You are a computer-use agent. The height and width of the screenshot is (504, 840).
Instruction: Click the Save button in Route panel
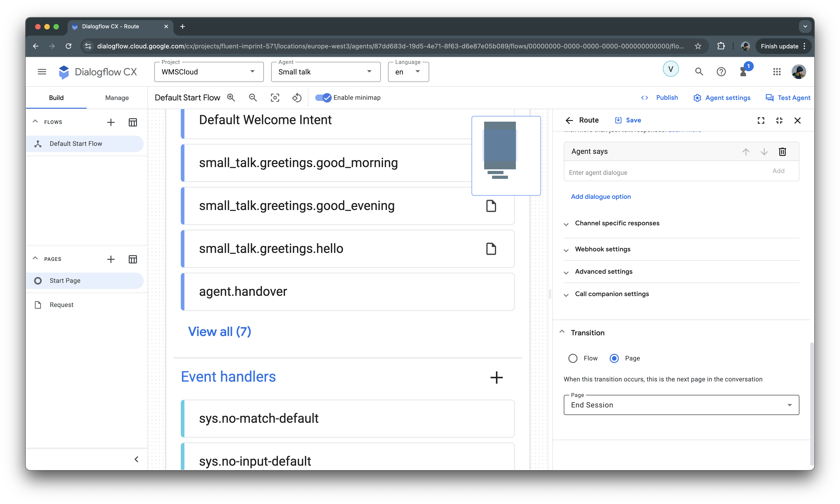point(628,120)
